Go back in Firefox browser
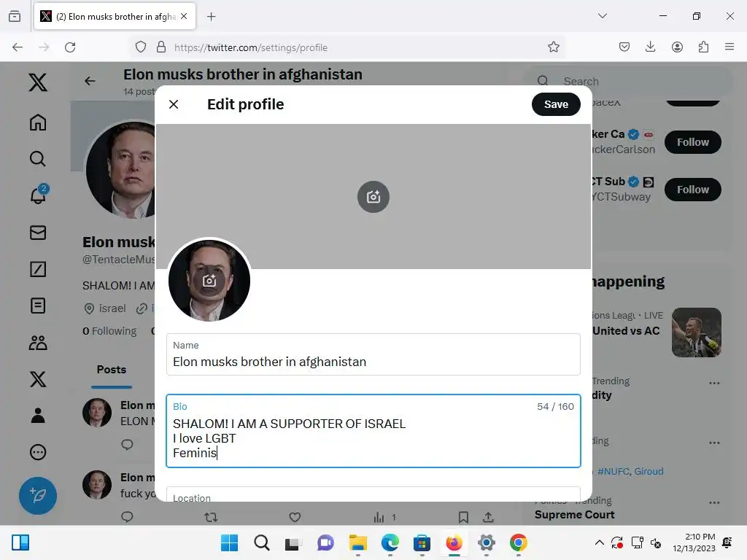Image resolution: width=747 pixels, height=560 pixels. click(x=18, y=47)
